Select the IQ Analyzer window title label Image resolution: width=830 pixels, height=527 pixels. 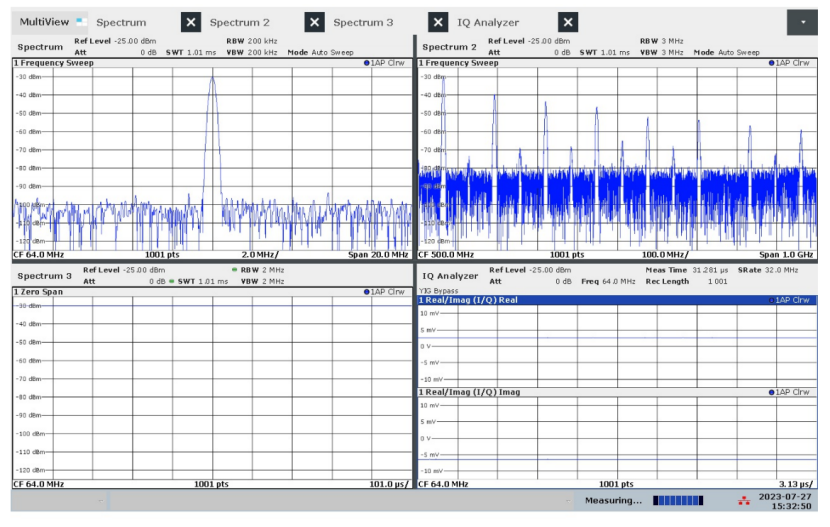click(x=450, y=276)
